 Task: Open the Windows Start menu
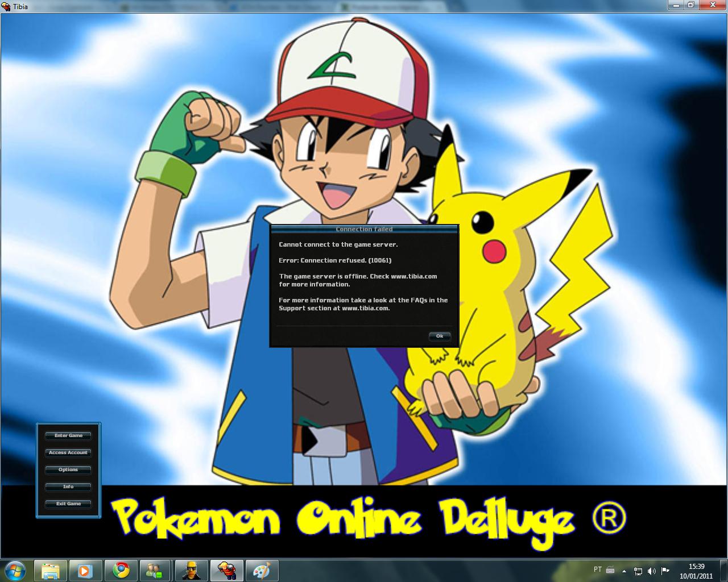click(15, 571)
